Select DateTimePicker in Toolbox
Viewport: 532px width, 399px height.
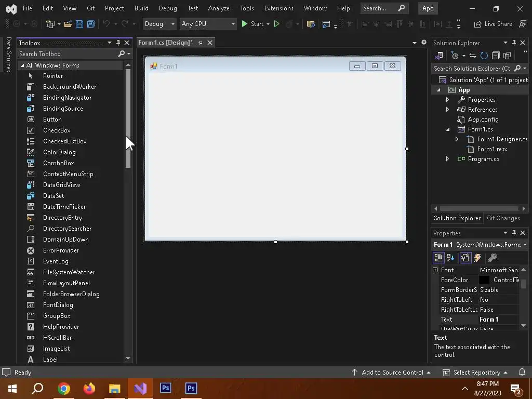[x=64, y=207]
